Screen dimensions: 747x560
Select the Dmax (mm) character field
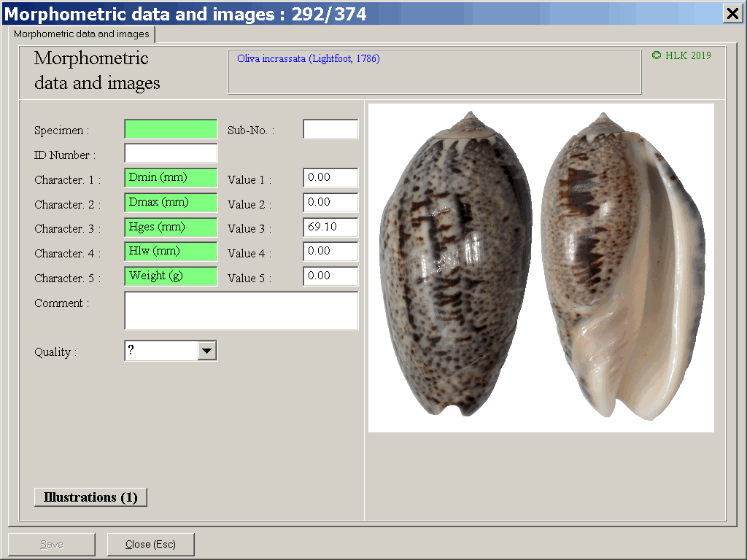171,203
